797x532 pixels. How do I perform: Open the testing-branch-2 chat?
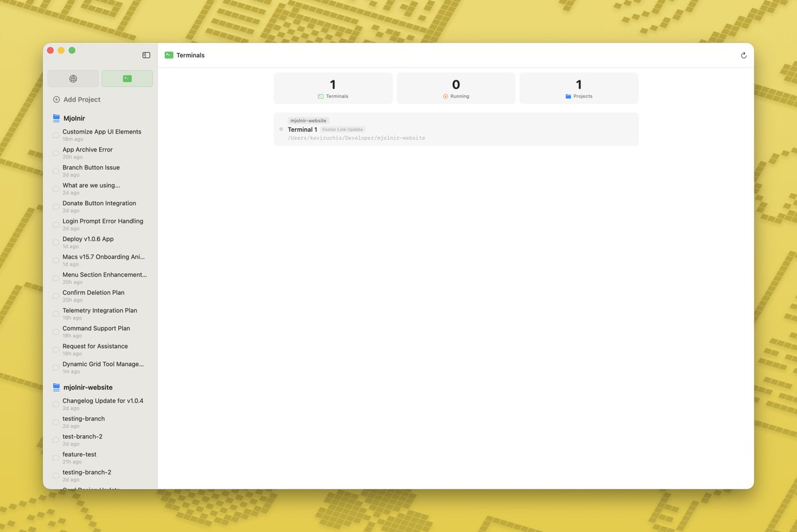point(102,476)
